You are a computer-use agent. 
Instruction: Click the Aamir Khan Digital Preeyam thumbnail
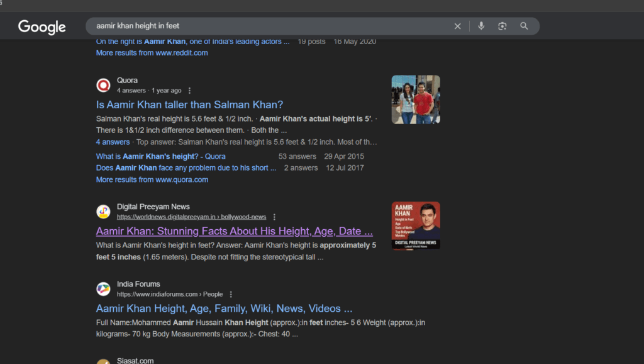416,225
